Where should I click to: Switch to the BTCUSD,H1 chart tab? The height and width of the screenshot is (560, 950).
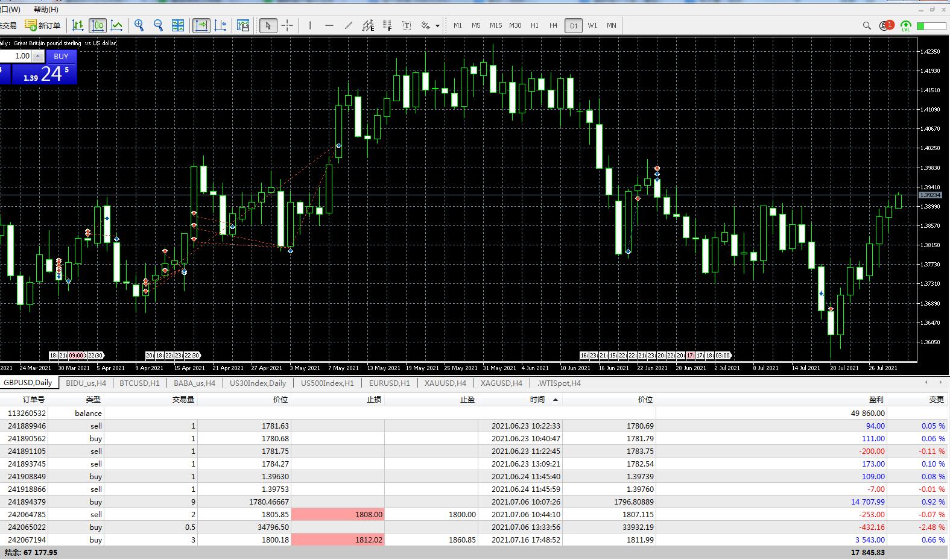[140, 383]
